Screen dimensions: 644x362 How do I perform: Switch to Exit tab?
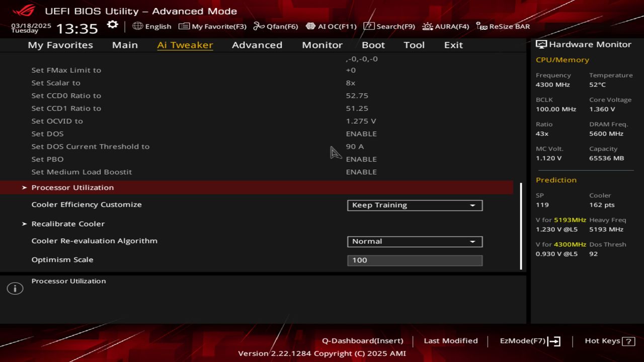(x=453, y=45)
